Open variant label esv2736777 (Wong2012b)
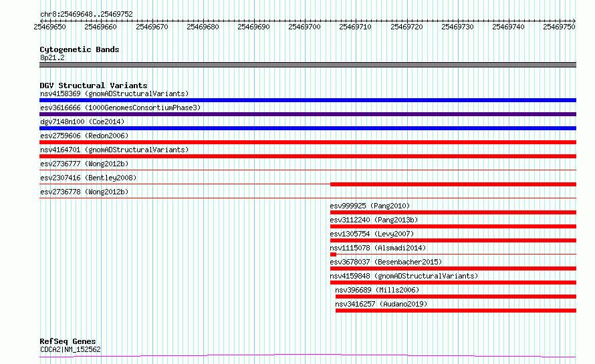Screen dimensions: 595x364 point(84,164)
